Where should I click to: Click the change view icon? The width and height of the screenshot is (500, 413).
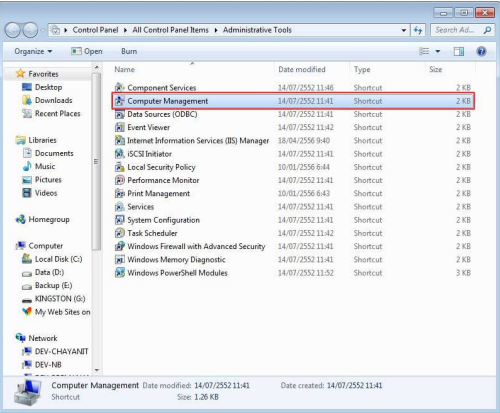coord(424,51)
